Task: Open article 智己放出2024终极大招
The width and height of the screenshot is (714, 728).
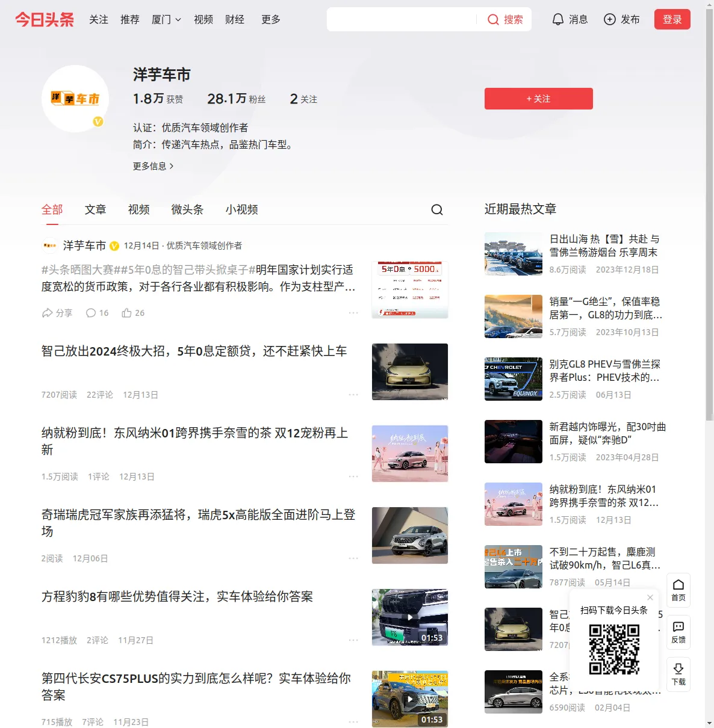Action: coord(194,351)
